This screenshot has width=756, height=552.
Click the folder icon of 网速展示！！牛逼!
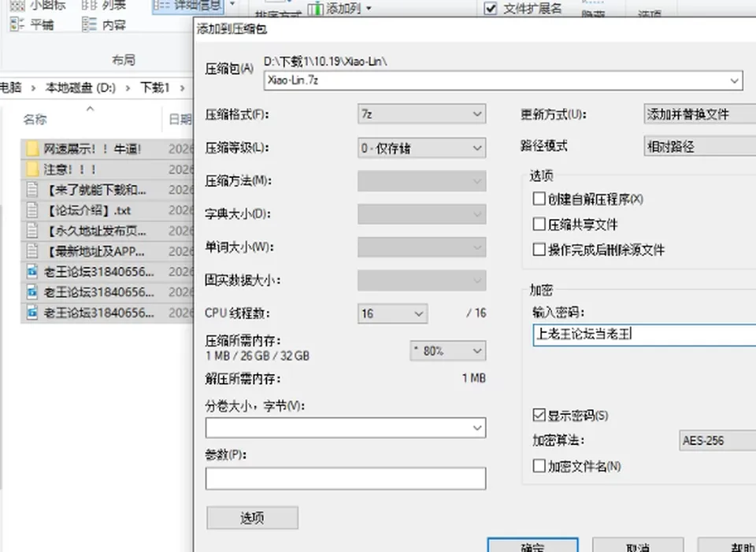(x=31, y=149)
